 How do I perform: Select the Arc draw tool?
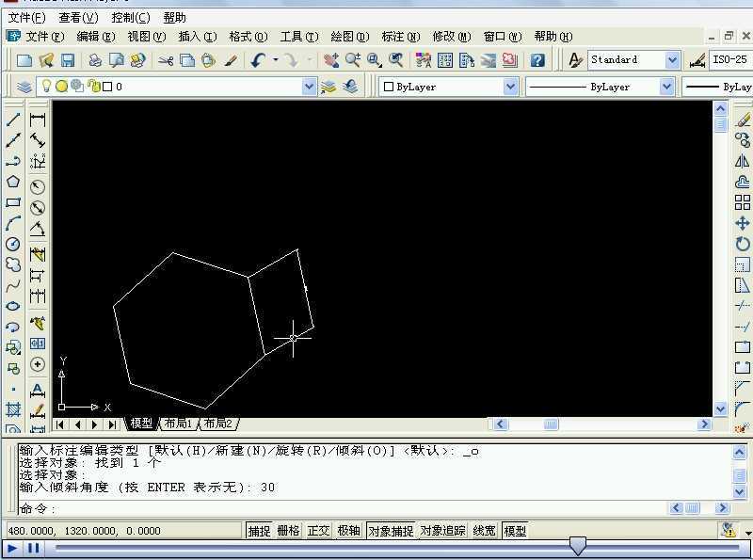pyautogui.click(x=13, y=223)
